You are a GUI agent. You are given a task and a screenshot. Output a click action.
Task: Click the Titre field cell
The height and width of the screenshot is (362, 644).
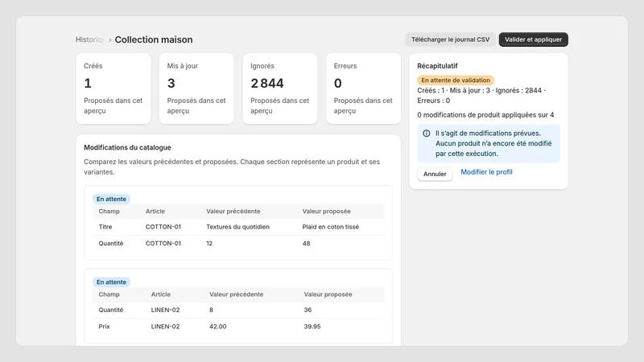(x=105, y=227)
